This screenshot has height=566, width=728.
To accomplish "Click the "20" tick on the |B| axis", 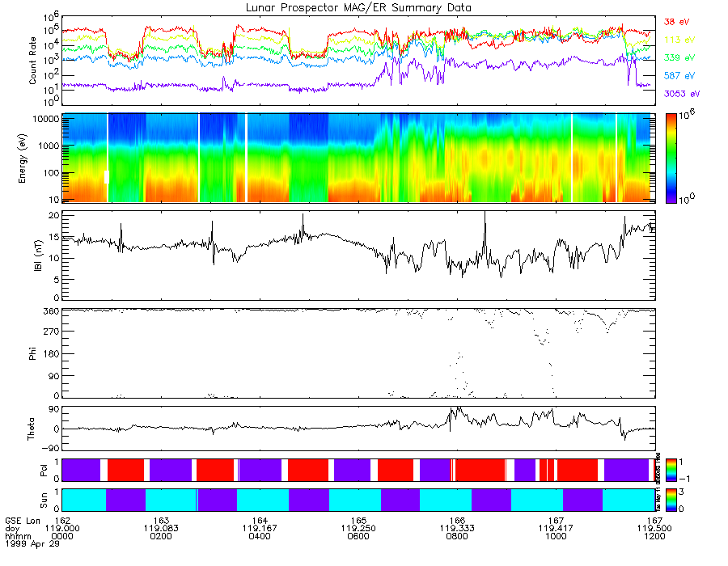I will pos(54,216).
